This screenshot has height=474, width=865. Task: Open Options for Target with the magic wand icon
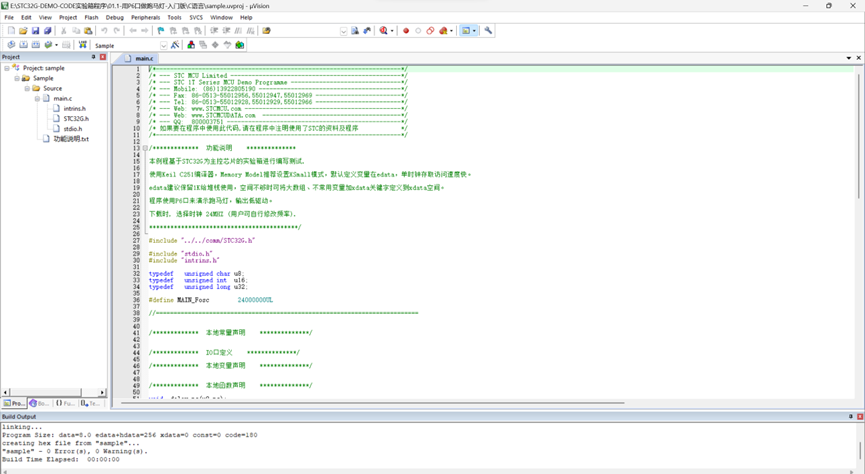175,45
